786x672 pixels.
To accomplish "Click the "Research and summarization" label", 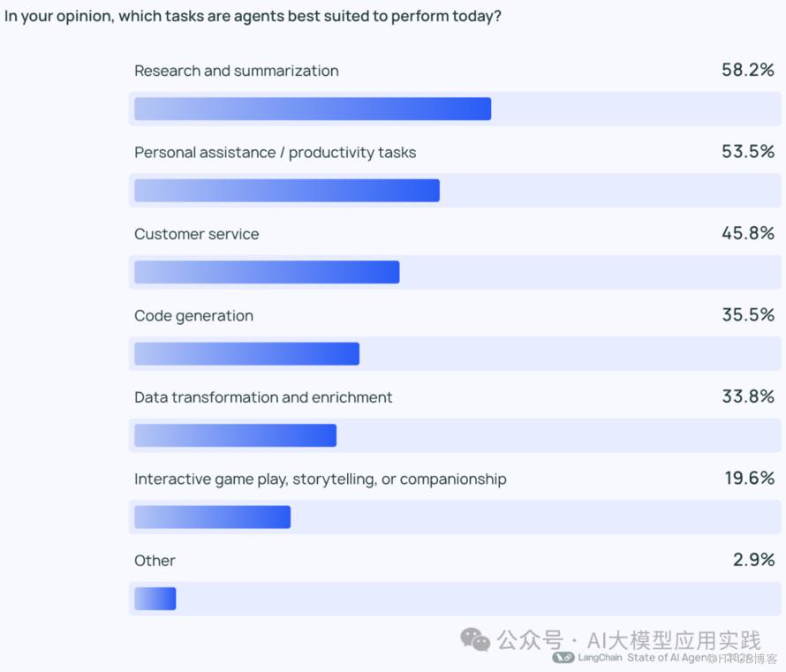I will pyautogui.click(x=236, y=71).
